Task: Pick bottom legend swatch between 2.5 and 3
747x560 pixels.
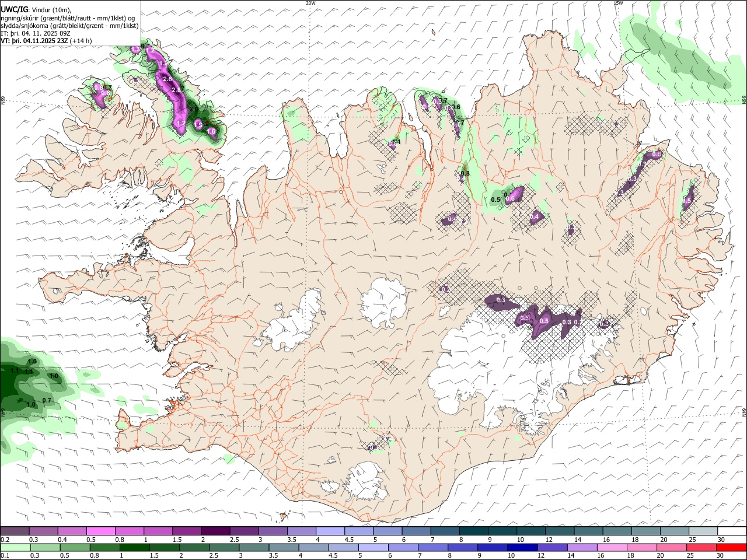Action: pyautogui.click(x=224, y=547)
